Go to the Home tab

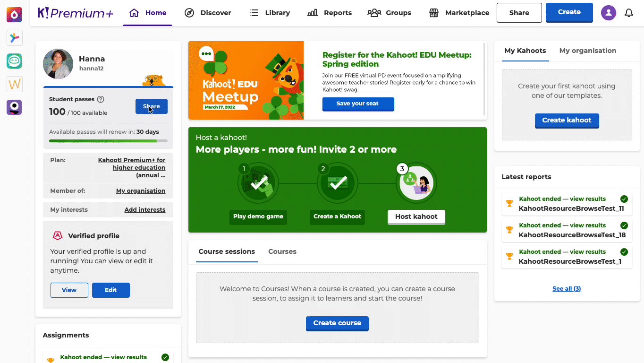148,13
